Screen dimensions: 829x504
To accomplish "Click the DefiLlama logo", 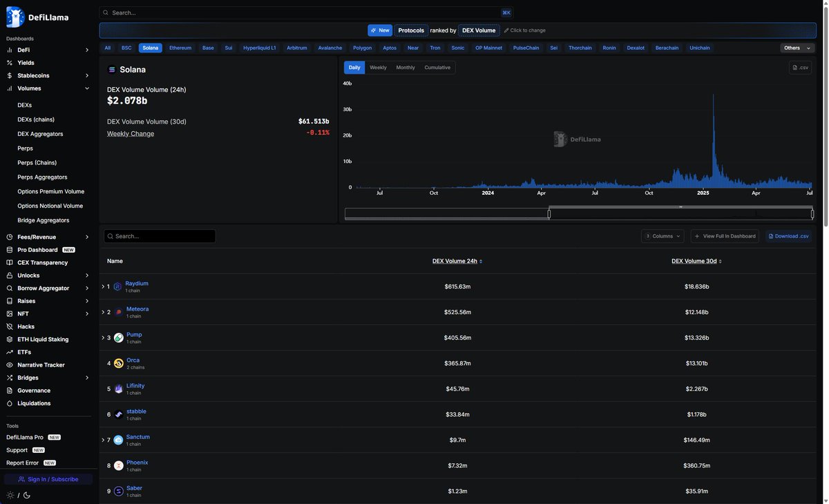I will (x=37, y=17).
